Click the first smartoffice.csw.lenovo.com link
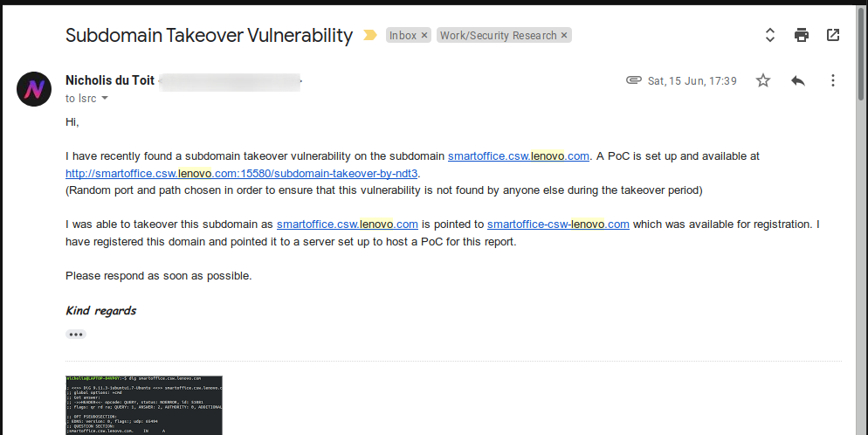Viewport: 868px width, 435px height. pyautogui.click(x=519, y=156)
